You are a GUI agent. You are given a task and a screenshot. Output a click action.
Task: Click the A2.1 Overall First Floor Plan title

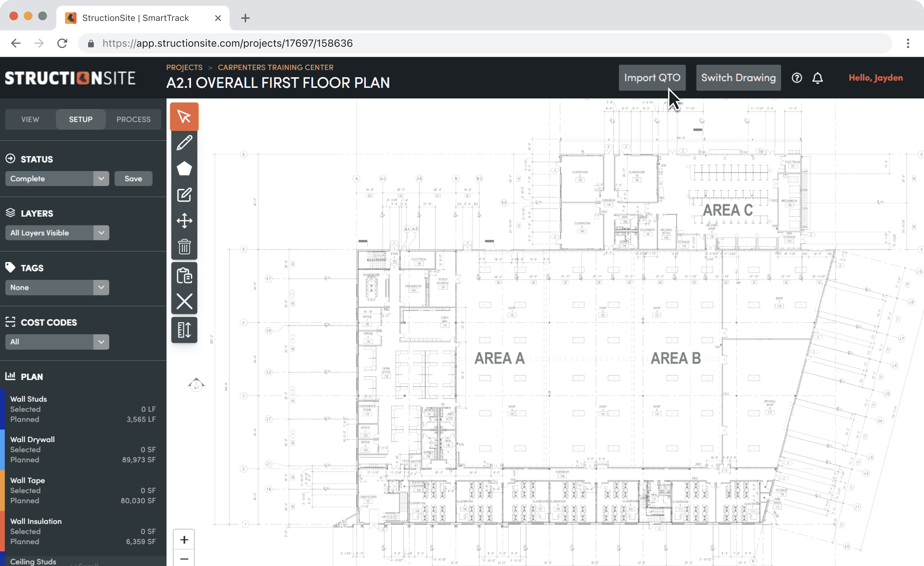[278, 83]
